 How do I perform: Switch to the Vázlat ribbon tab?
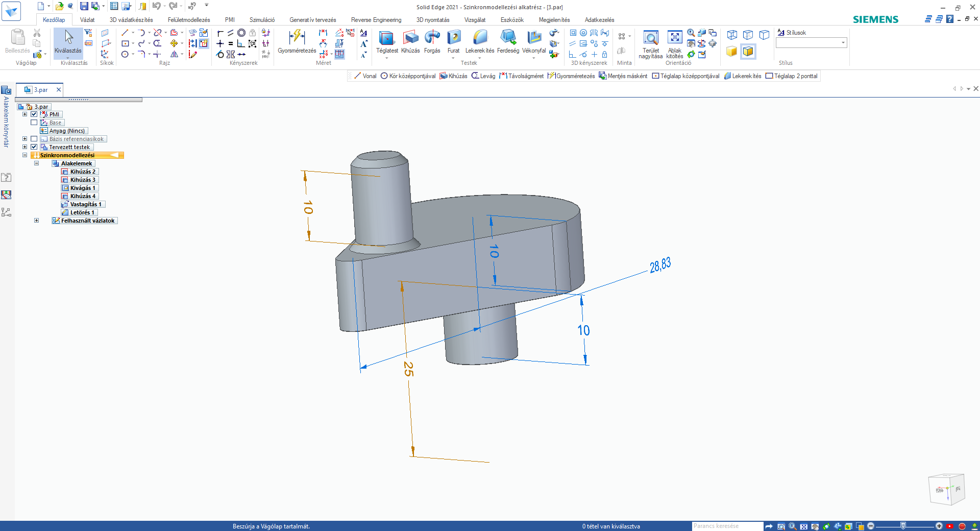tap(87, 19)
